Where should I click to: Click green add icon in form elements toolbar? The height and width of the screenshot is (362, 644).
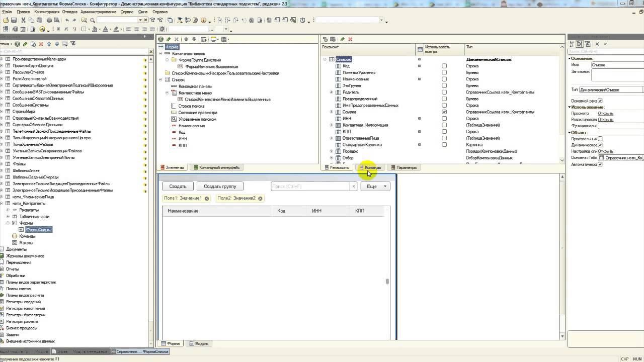tap(160, 39)
